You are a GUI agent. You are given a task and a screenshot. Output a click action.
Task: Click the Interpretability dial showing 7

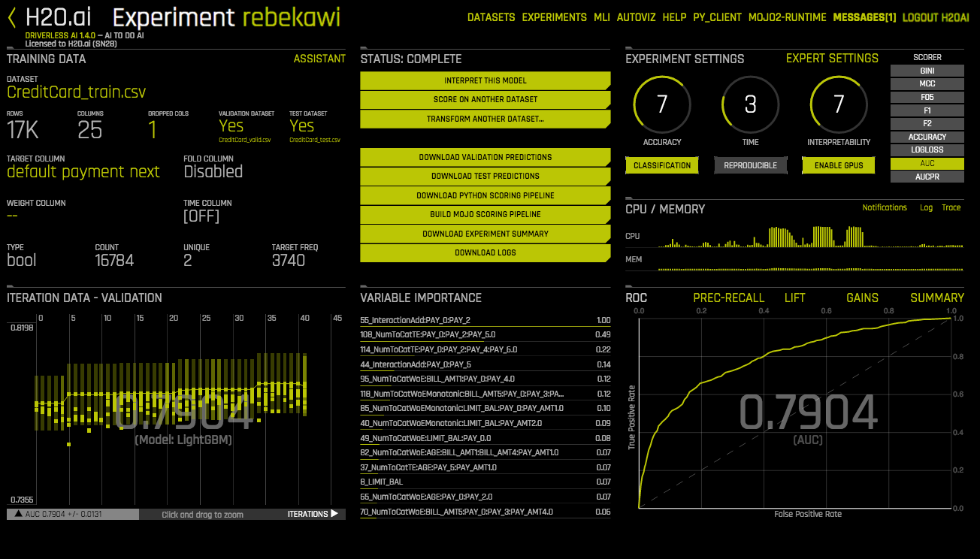coord(839,104)
